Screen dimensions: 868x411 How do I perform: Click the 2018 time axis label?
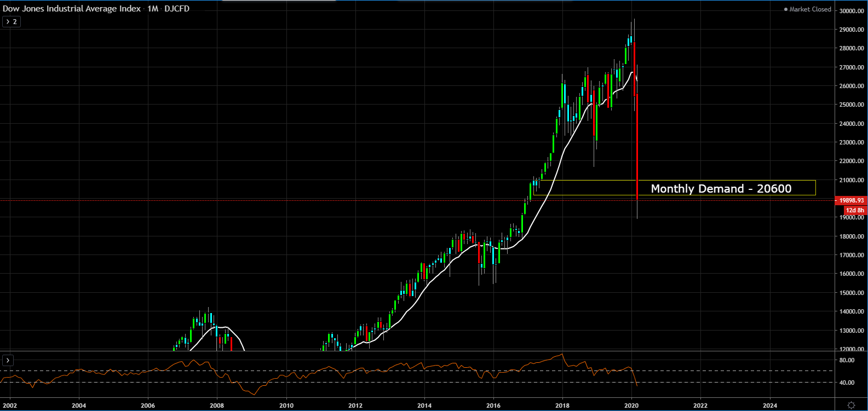tap(562, 406)
